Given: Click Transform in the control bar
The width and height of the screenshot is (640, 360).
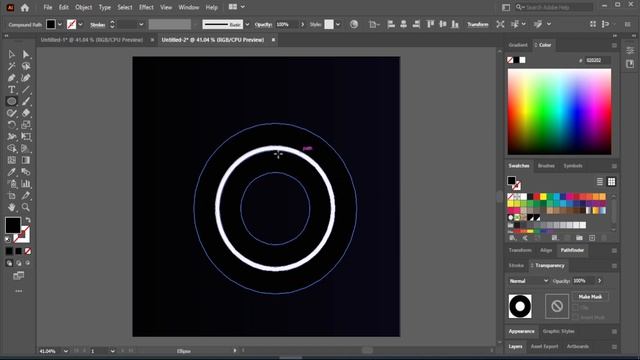Looking at the screenshot, I should (478, 24).
